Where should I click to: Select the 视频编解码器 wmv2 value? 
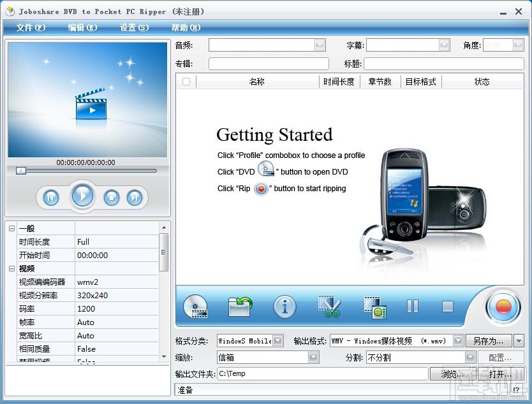117,282
